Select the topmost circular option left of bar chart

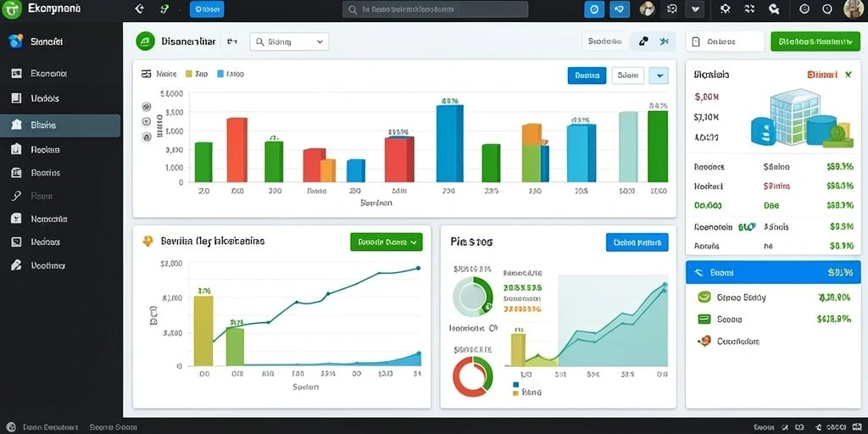(x=146, y=107)
